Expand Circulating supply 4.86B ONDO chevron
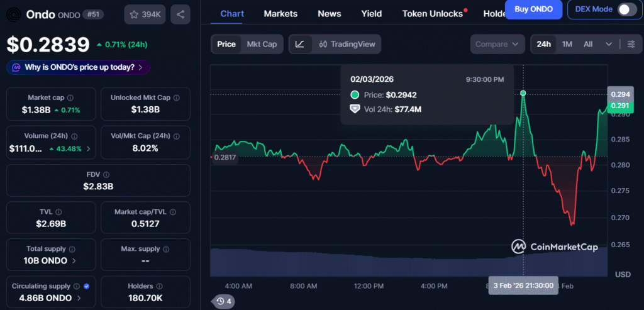 pyautogui.click(x=79, y=297)
